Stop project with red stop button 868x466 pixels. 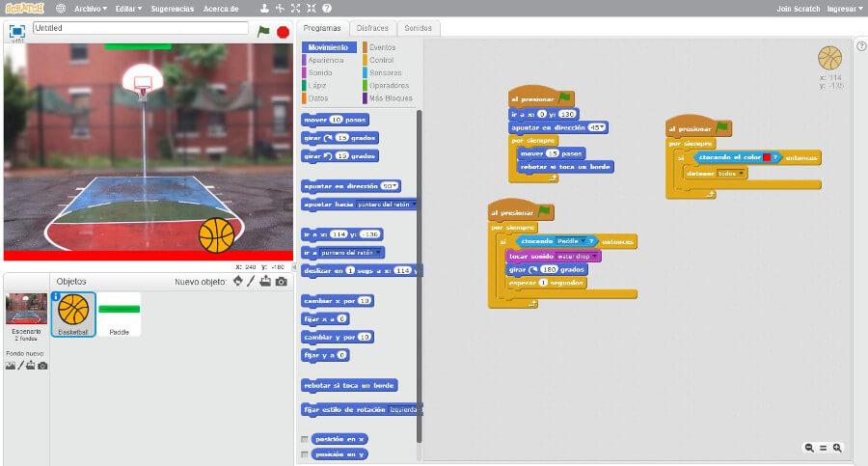click(283, 32)
